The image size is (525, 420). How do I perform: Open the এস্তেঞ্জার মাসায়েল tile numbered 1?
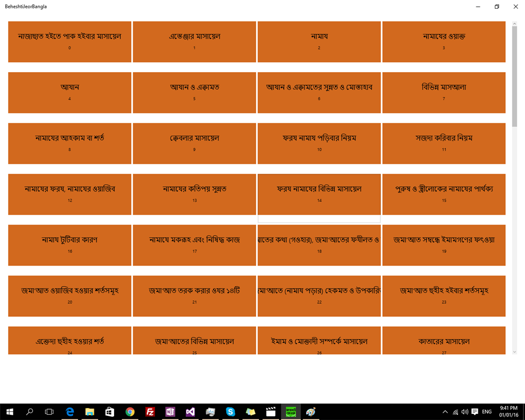[195, 42]
